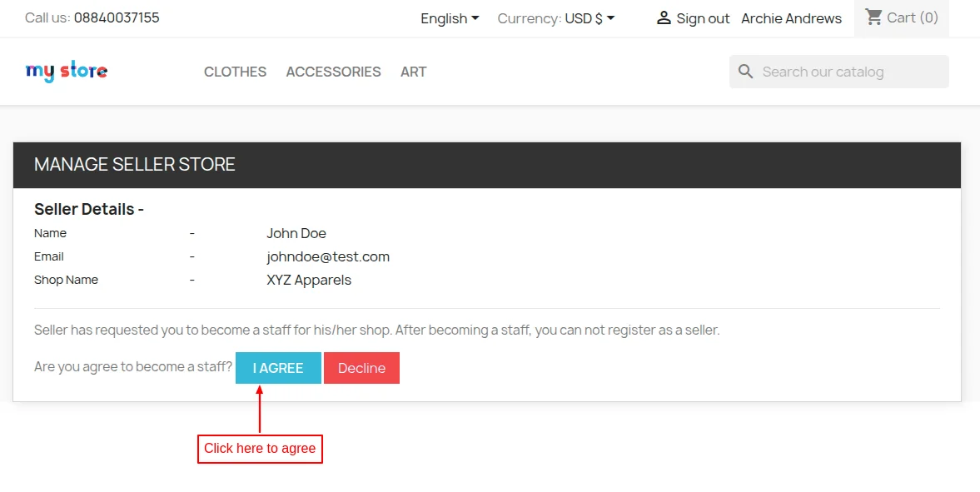
Task: Open the English language dropdown
Action: pyautogui.click(x=449, y=17)
